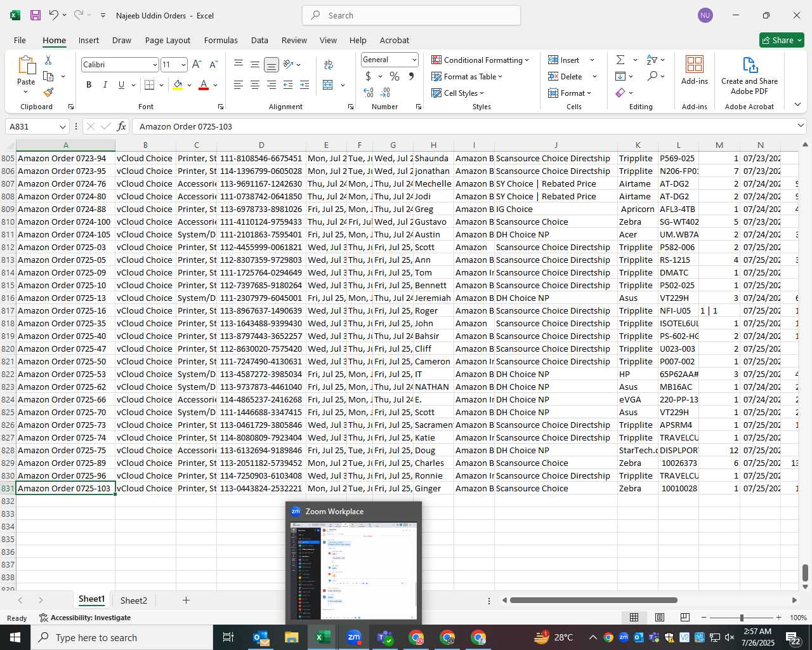Open the Name Box dropdown arrow

point(62,126)
